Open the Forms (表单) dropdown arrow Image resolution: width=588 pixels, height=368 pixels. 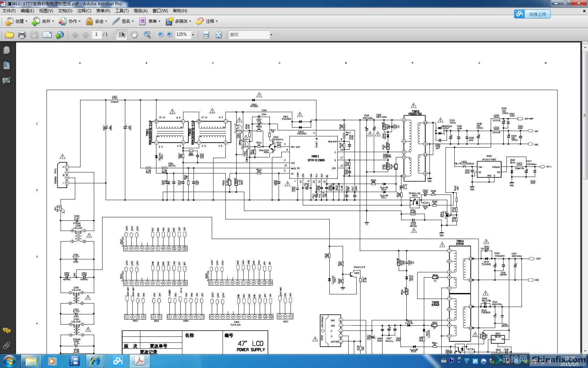[x=159, y=21]
